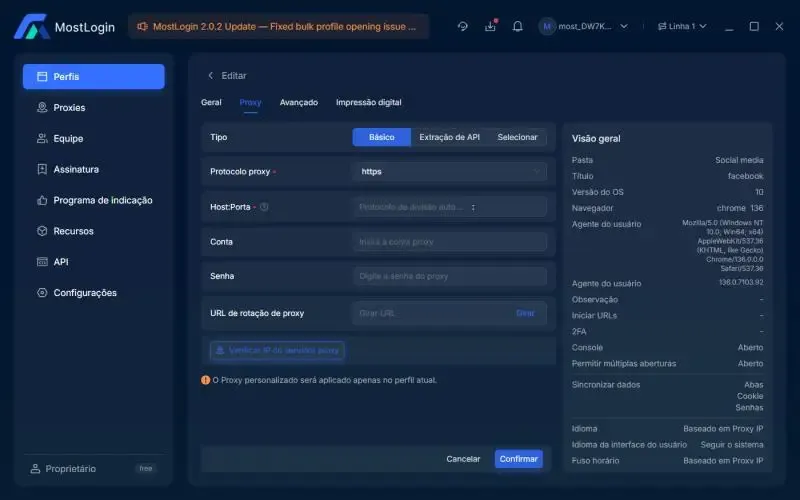Screen dimensions: 800x500
Task: Choose the Selecionar proxy type
Action: pos(517,137)
